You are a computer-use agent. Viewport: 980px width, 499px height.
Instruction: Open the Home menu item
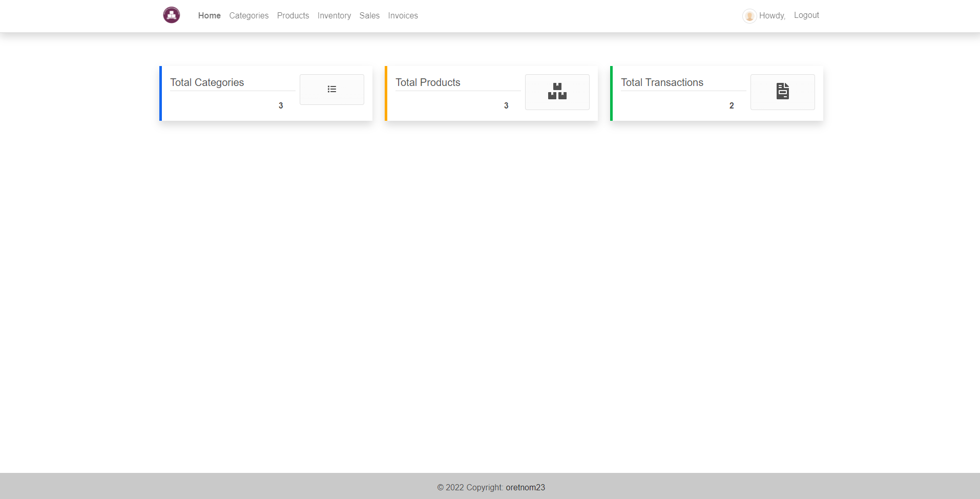coord(210,16)
